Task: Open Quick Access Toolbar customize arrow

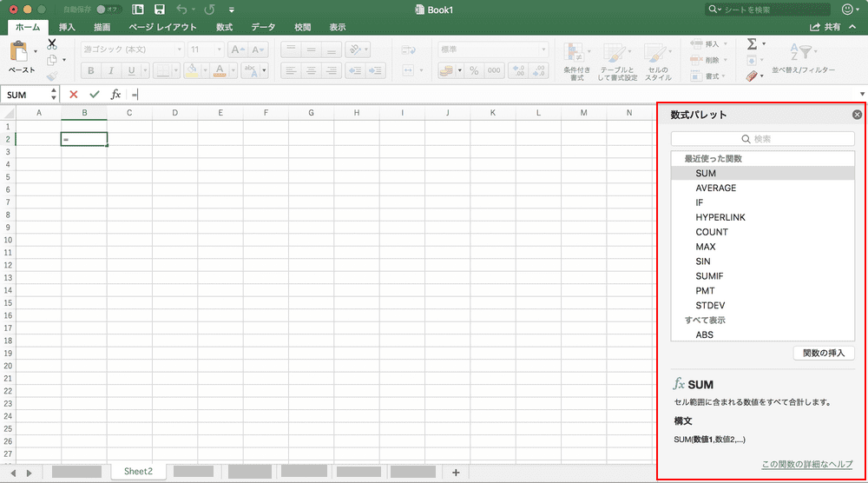Action: point(232,10)
